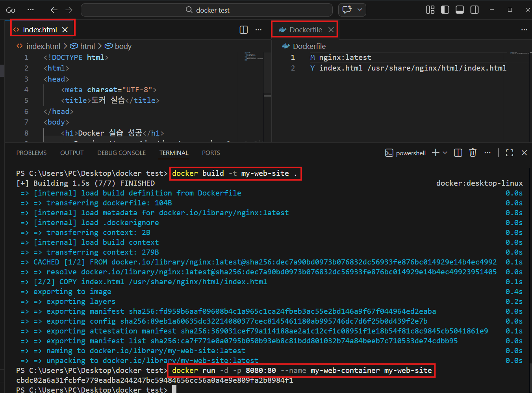Close the index.html tab
Image resolution: width=532 pixels, height=393 pixels.
[65, 30]
